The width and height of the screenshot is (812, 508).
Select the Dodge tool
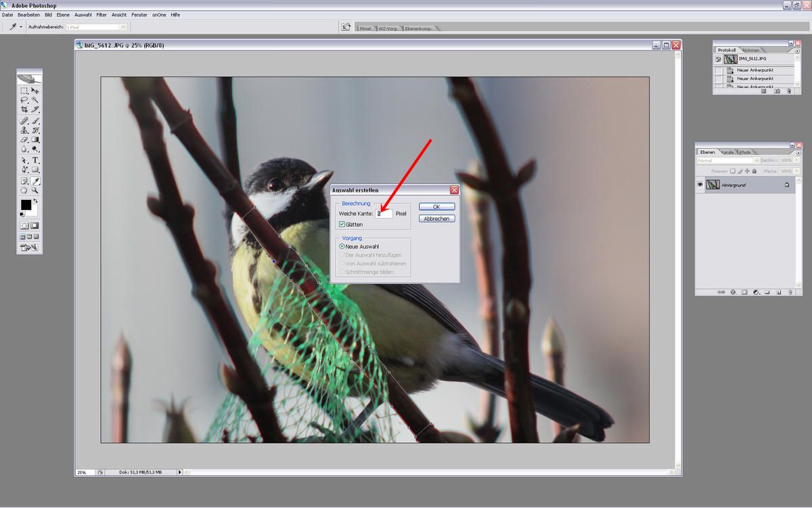coord(35,148)
